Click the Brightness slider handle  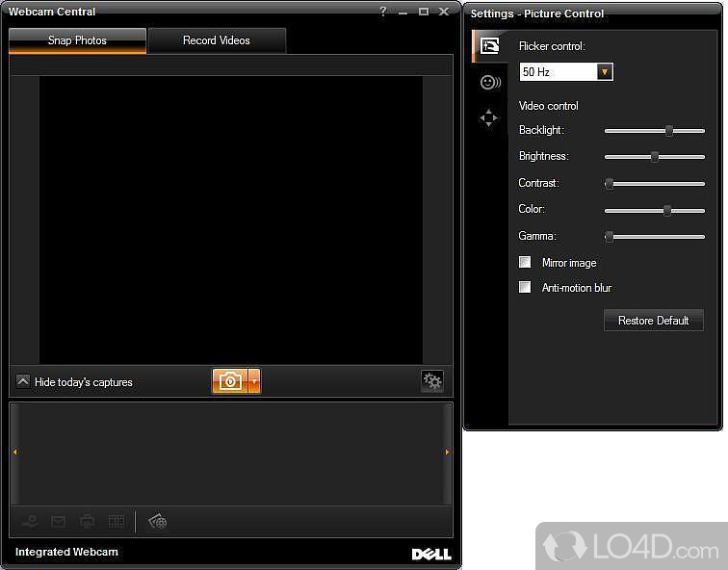tap(655, 157)
